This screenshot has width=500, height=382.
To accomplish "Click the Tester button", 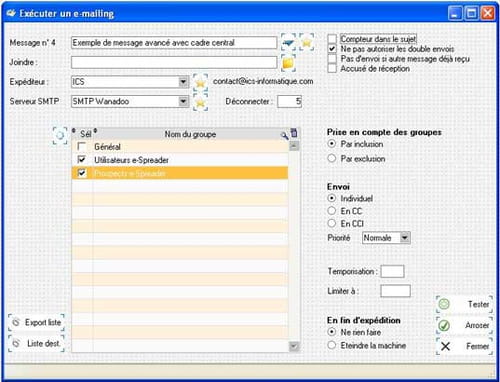I will (464, 304).
